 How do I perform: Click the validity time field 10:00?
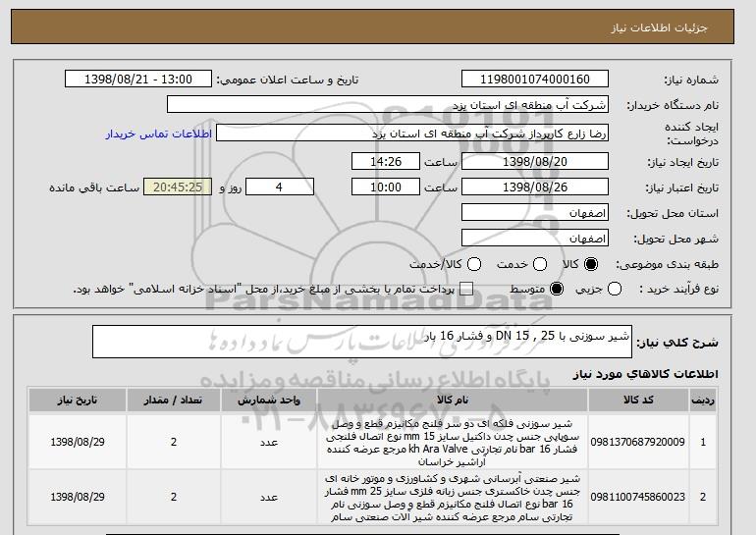pos(386,187)
